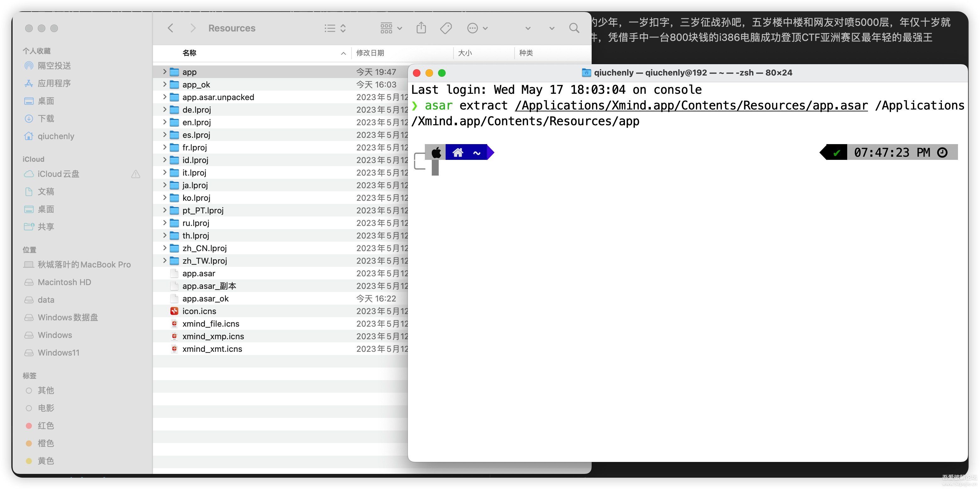Expand de.lproj folder

tap(164, 109)
